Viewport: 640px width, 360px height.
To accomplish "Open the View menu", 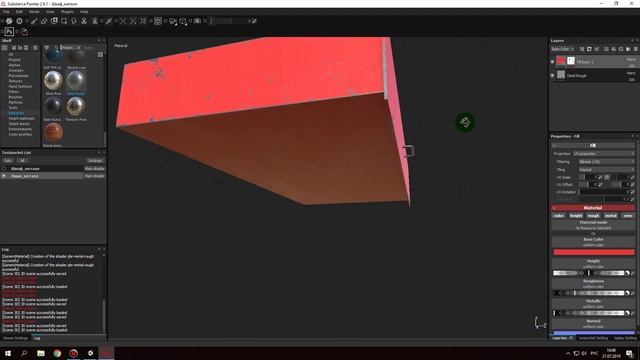I will [50, 12].
